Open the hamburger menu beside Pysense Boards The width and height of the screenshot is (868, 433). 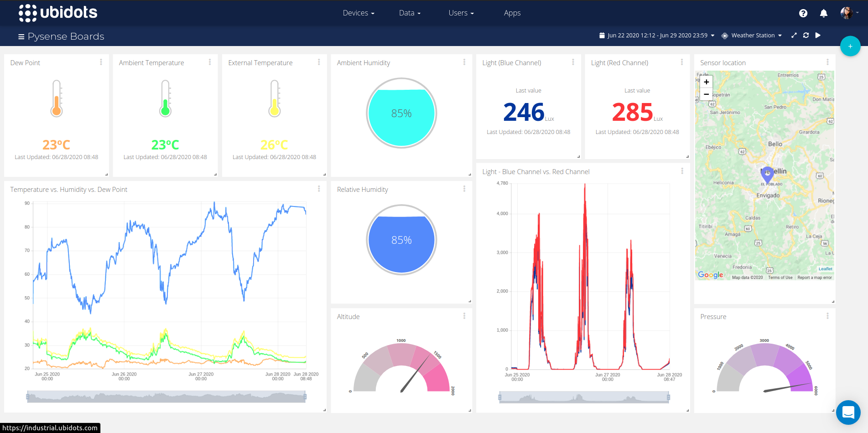21,36
